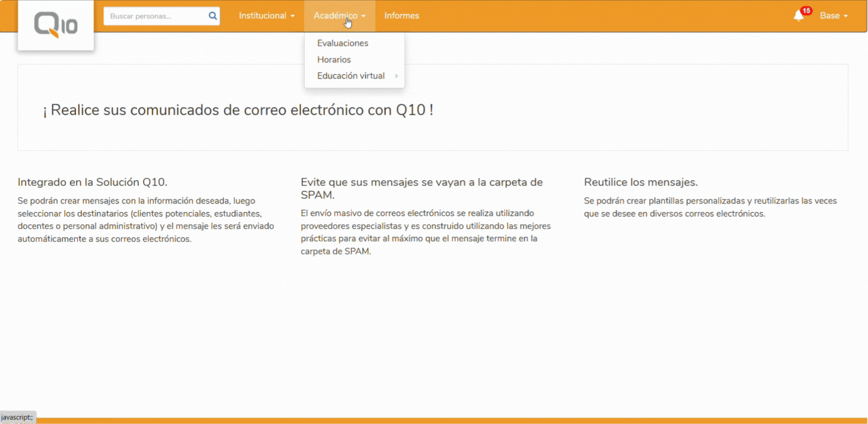Click the caret beside Institucional
The width and height of the screenshot is (868, 424).
(x=293, y=16)
